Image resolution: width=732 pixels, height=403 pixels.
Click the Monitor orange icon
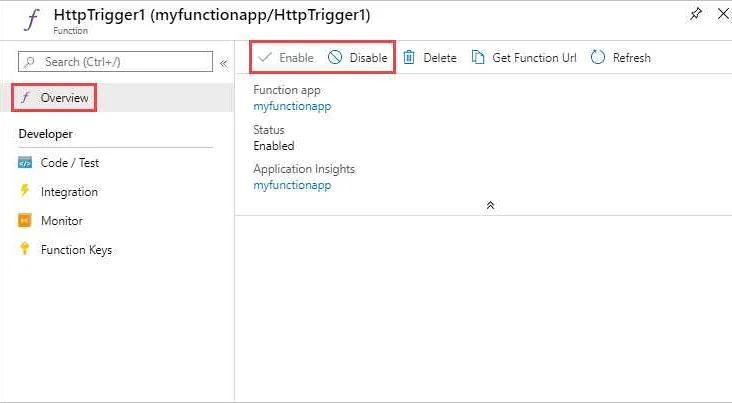25,220
